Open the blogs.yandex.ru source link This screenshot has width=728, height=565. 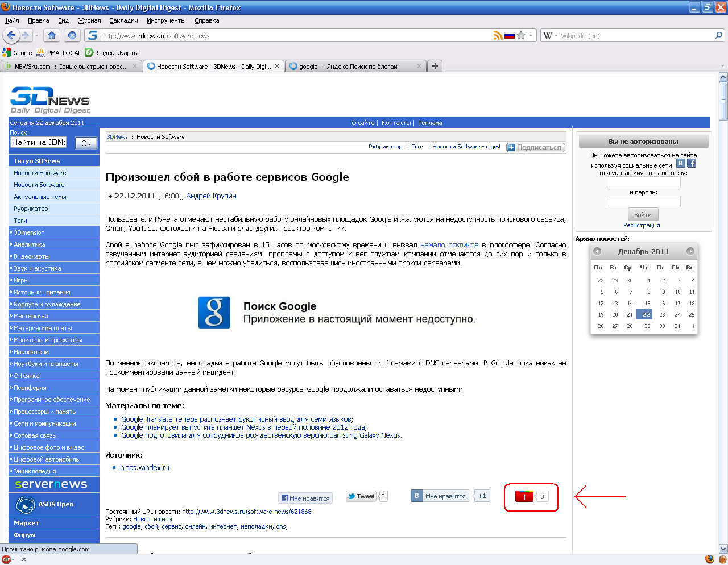(x=144, y=468)
